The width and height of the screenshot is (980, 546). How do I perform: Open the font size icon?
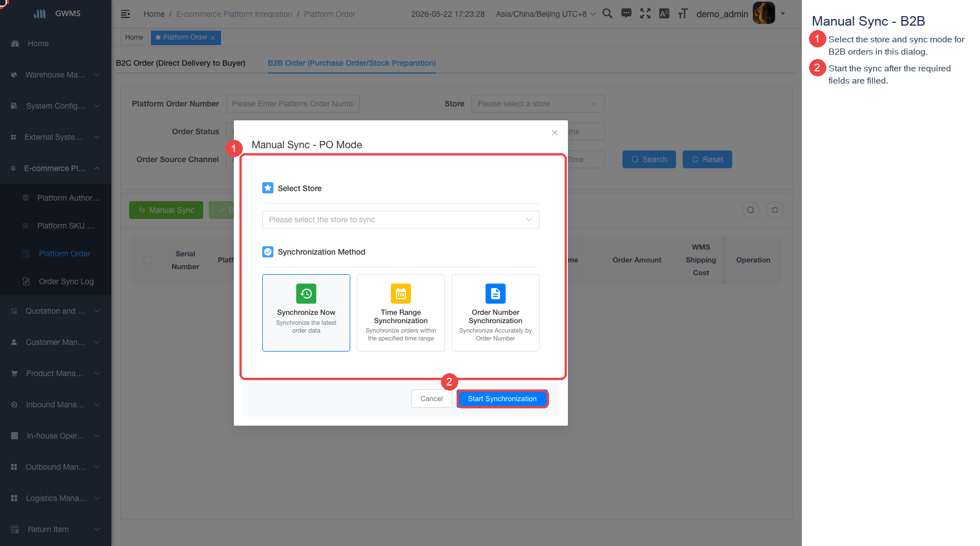click(x=683, y=13)
